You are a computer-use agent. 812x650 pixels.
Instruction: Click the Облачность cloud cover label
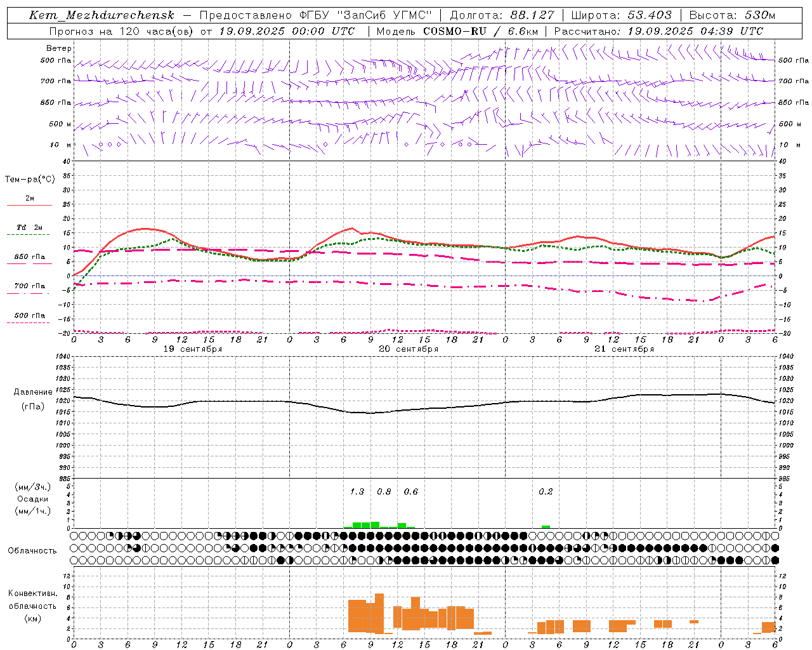32,550
